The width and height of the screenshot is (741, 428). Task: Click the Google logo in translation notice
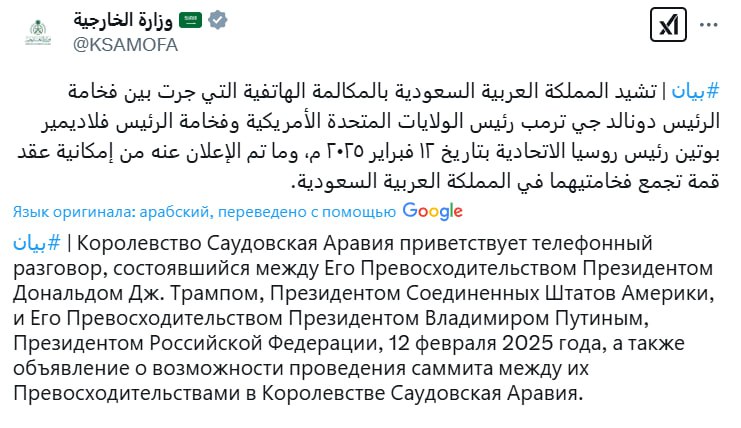(x=432, y=210)
